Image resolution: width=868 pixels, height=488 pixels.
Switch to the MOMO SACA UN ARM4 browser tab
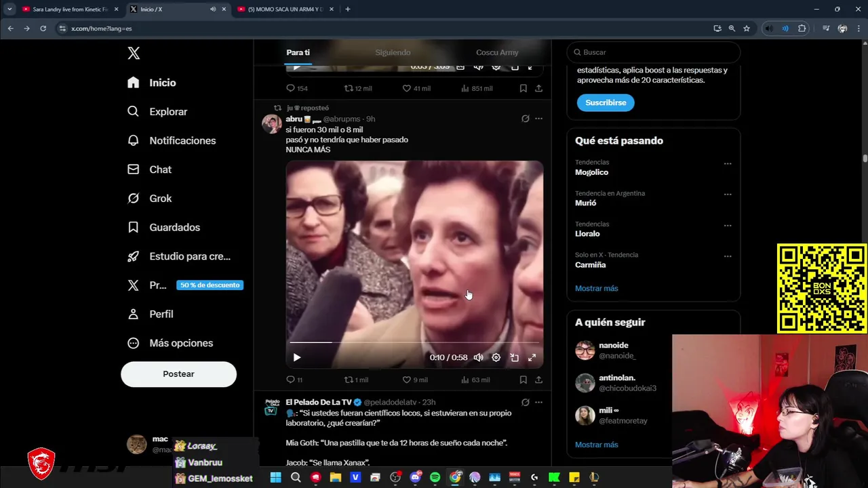[x=285, y=9]
